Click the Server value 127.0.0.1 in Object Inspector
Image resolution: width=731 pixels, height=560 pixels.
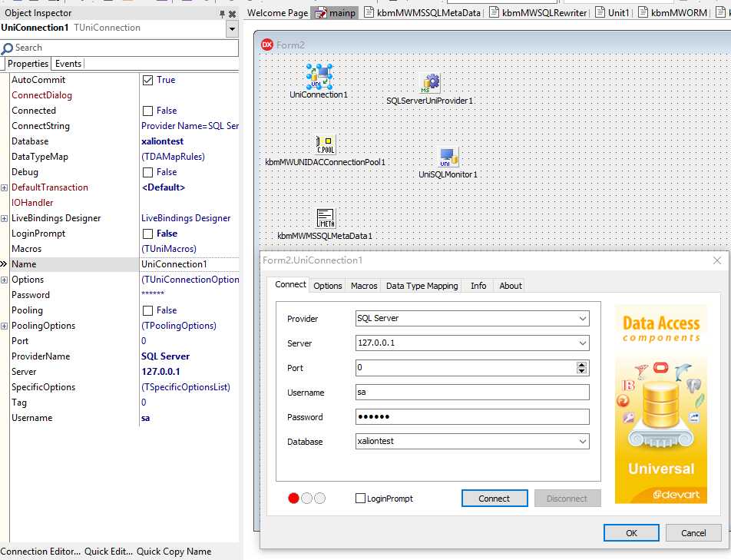coord(160,372)
